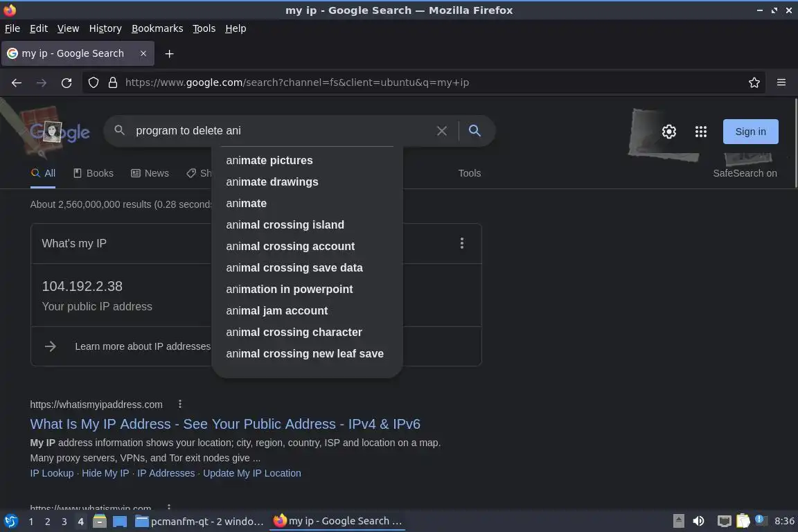Clear the search box with the X icon

click(442, 131)
